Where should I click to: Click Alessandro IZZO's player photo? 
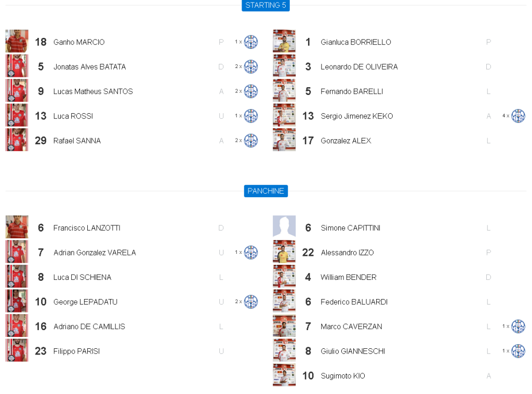284,252
